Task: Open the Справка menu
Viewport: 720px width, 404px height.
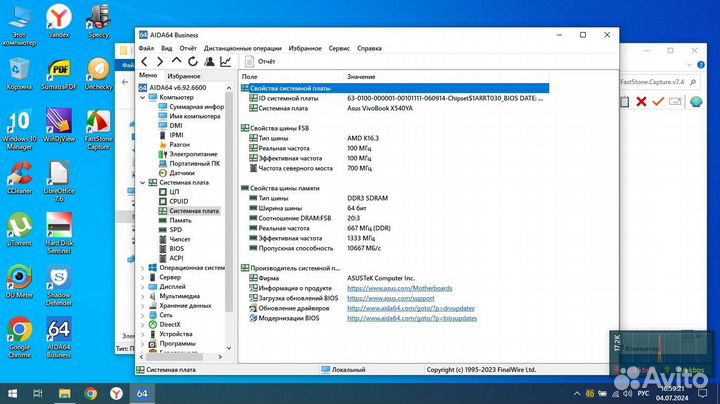Action: point(369,48)
